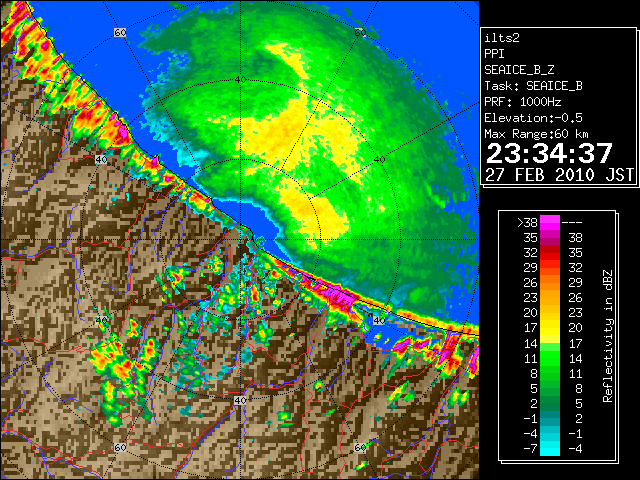
Task: Pick the yellow 17 dBZ legend band
Action: tap(550, 328)
